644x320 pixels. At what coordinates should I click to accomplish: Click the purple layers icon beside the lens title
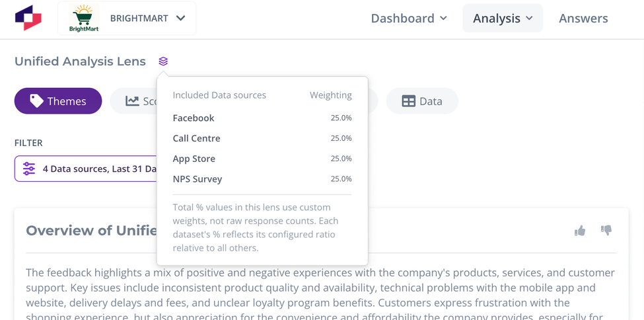[163, 61]
